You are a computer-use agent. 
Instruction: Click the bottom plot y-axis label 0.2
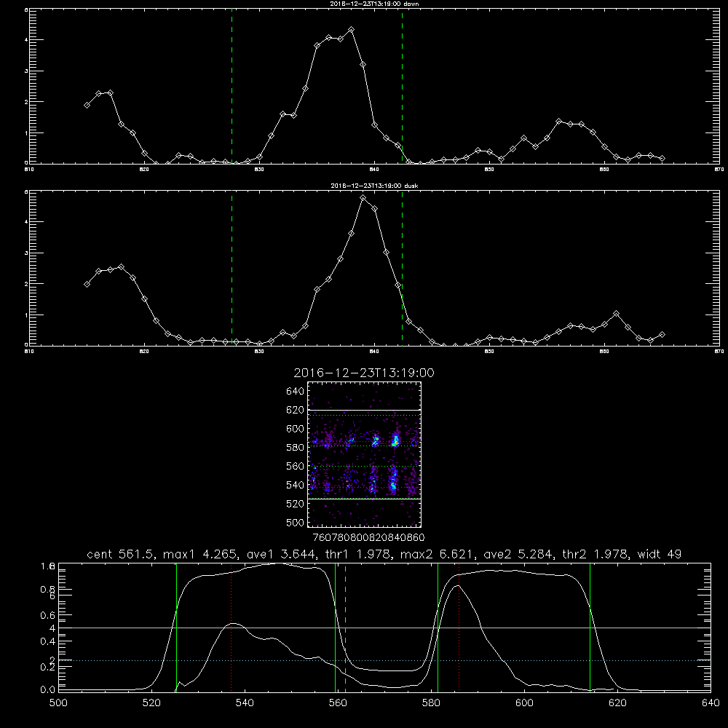click(x=48, y=667)
